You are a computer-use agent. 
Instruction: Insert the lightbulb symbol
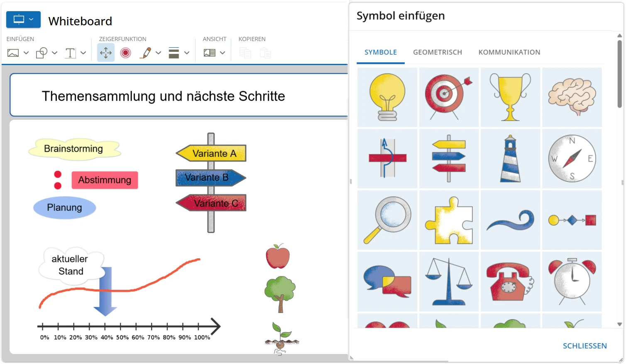click(387, 97)
